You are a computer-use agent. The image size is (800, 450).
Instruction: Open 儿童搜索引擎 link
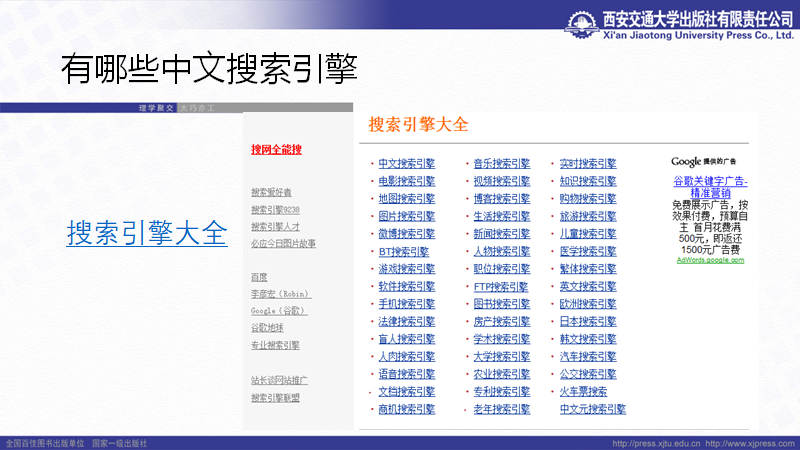(588, 234)
